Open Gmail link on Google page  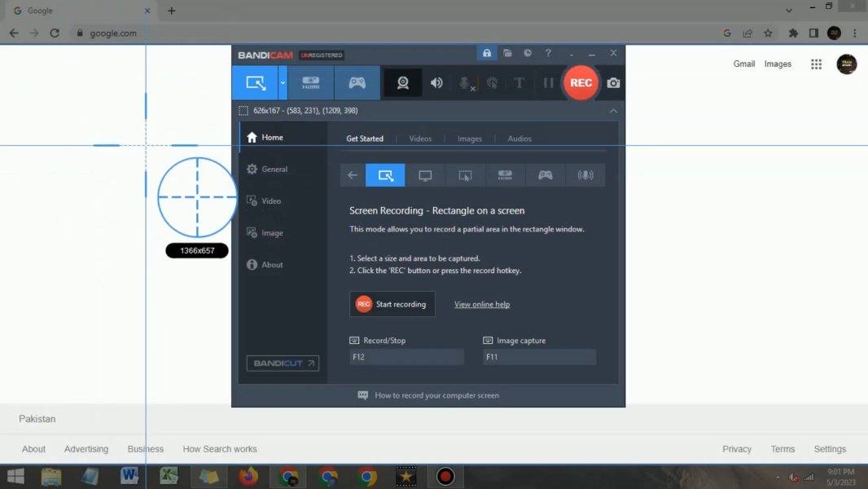(x=744, y=64)
